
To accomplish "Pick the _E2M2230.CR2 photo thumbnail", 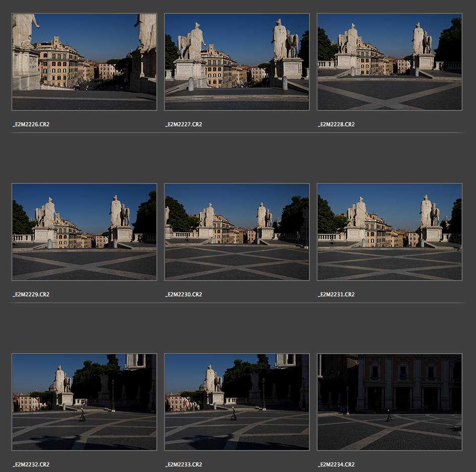I will [237, 231].
